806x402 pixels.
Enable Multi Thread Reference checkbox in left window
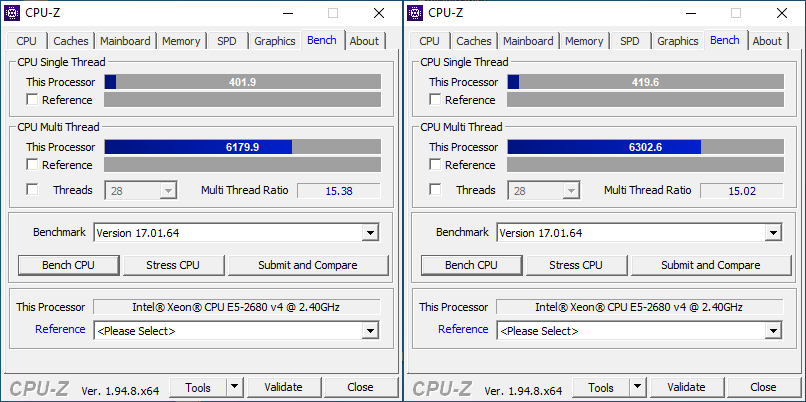pos(32,165)
